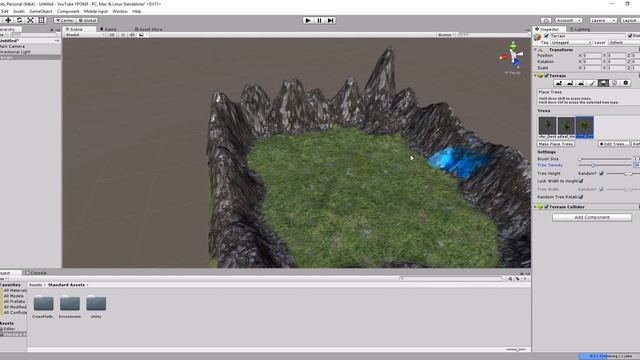This screenshot has height=360, width=640.
Task: Open the Component menu
Action: click(x=68, y=11)
